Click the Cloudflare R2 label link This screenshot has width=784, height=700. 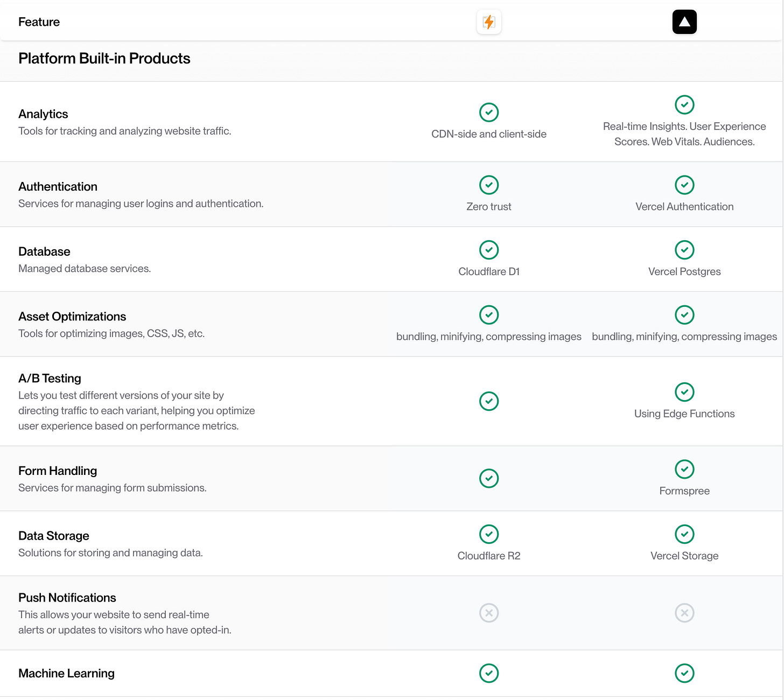(x=488, y=555)
